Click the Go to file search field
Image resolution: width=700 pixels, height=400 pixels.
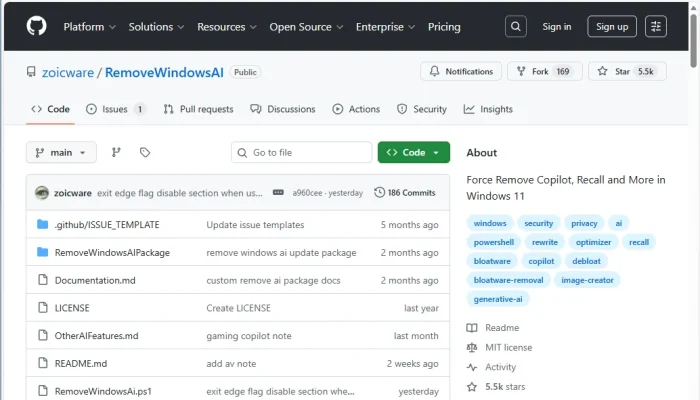(301, 153)
